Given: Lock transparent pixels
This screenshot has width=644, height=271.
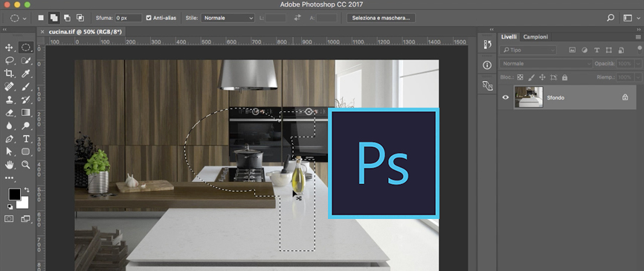Looking at the screenshot, I should pyautogui.click(x=520, y=77).
